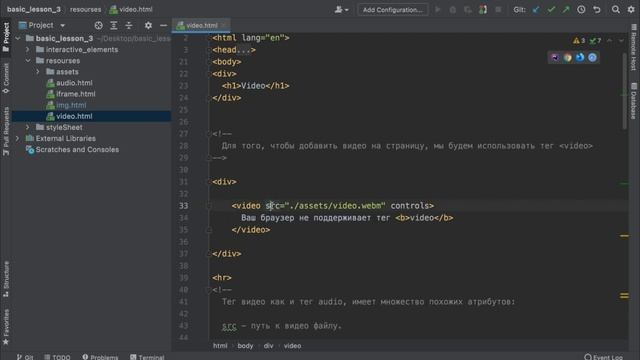Open the Event Log
Screen dimensions: 640x360
[604, 357]
